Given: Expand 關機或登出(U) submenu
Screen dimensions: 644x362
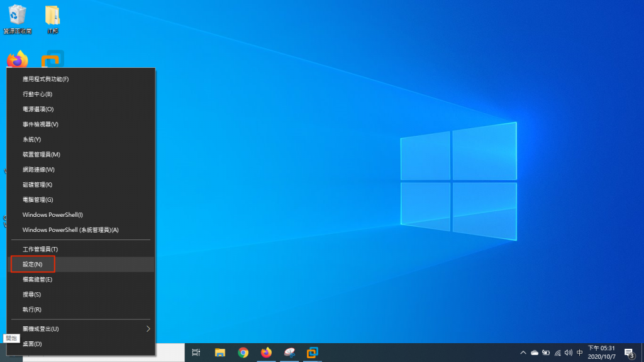Looking at the screenshot, I should [x=81, y=329].
